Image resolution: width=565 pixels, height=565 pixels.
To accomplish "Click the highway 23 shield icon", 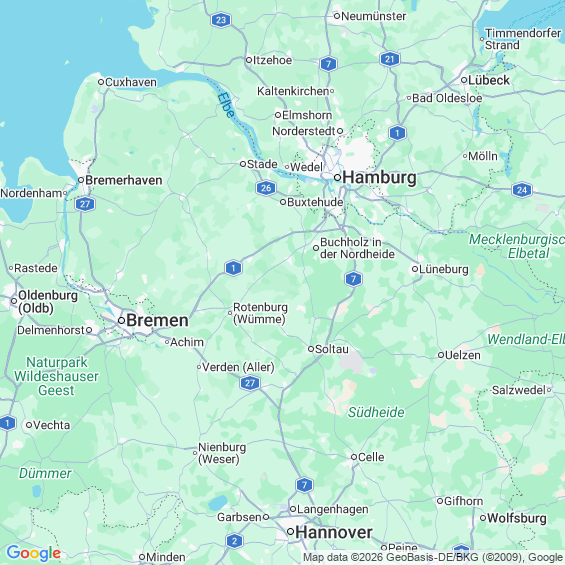I will pyautogui.click(x=221, y=20).
